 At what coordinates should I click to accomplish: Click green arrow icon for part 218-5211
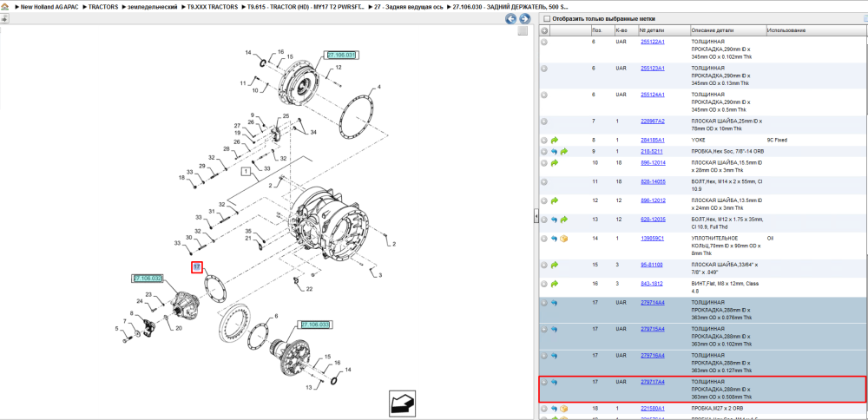(x=564, y=152)
